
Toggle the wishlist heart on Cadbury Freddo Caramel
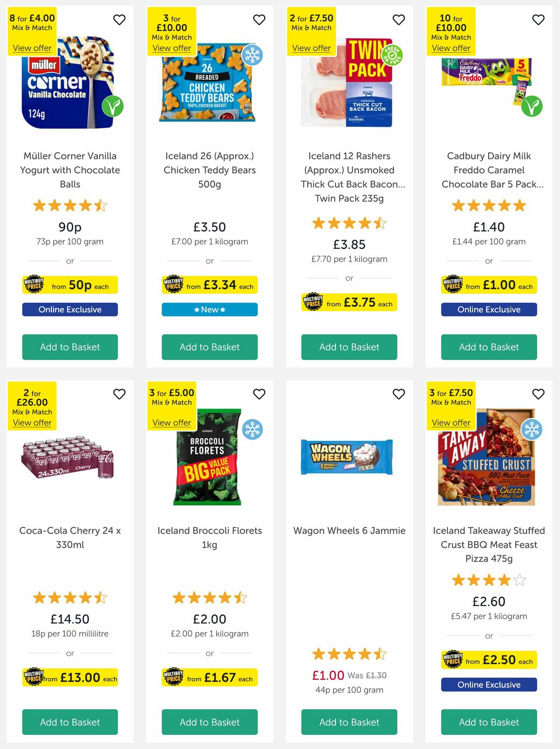tap(539, 20)
